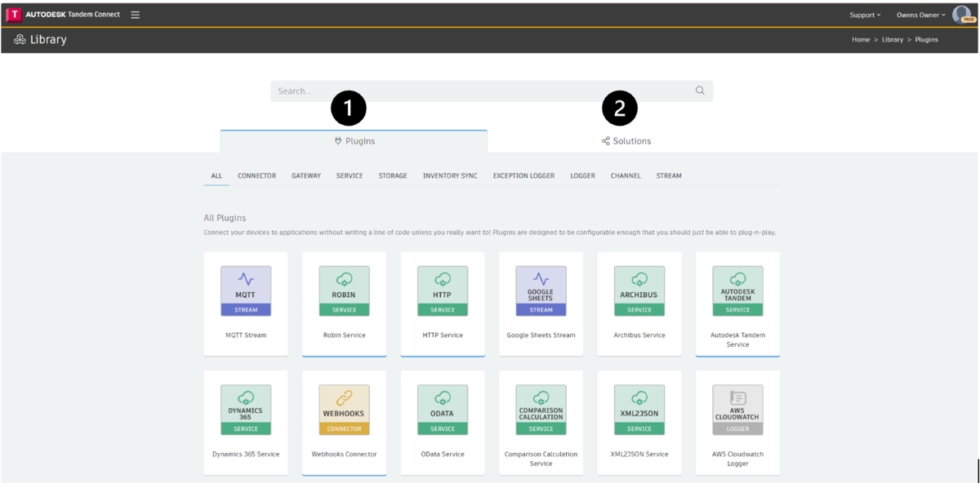Screen dimensions: 980x488
Task: Click the magnifier icon in search bar
Action: pyautogui.click(x=700, y=91)
